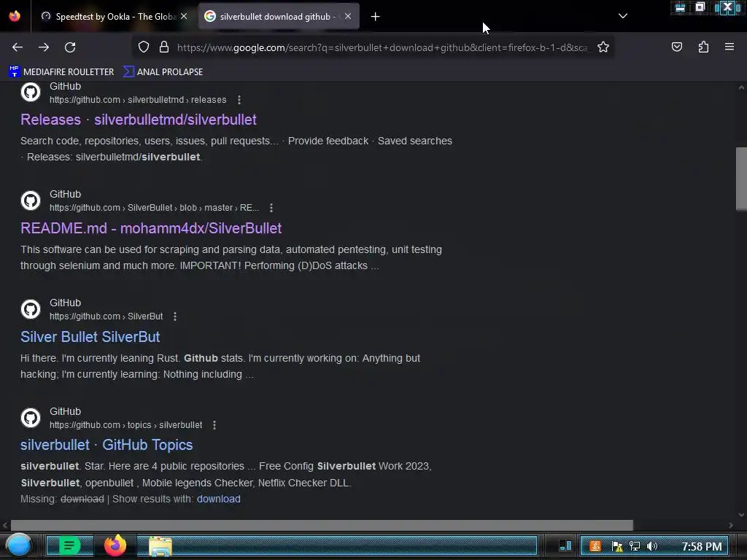Open the Releases silverbulletmd/silverbullet result

[x=139, y=120]
